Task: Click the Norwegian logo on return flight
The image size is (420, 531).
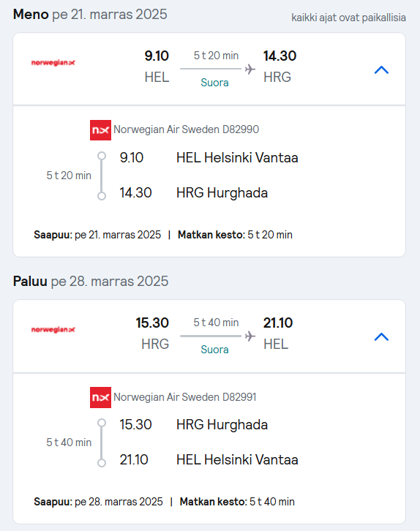Action: 53,330
